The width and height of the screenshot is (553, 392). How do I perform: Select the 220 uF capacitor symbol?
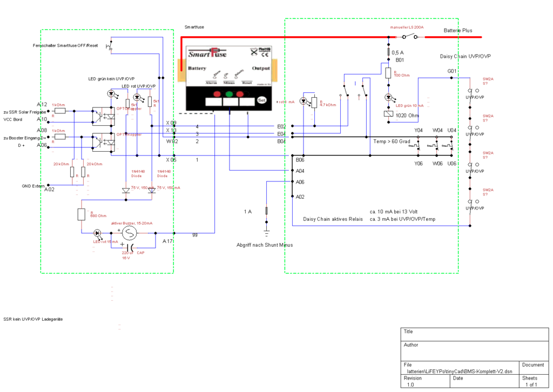coord(130,247)
